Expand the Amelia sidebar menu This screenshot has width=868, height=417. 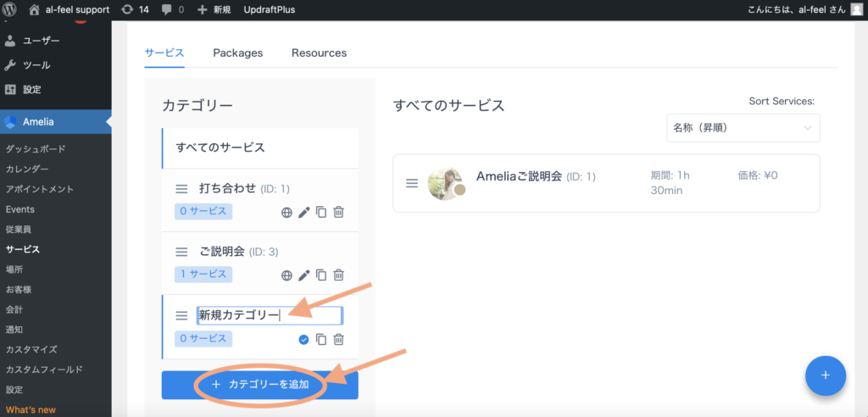pos(38,121)
